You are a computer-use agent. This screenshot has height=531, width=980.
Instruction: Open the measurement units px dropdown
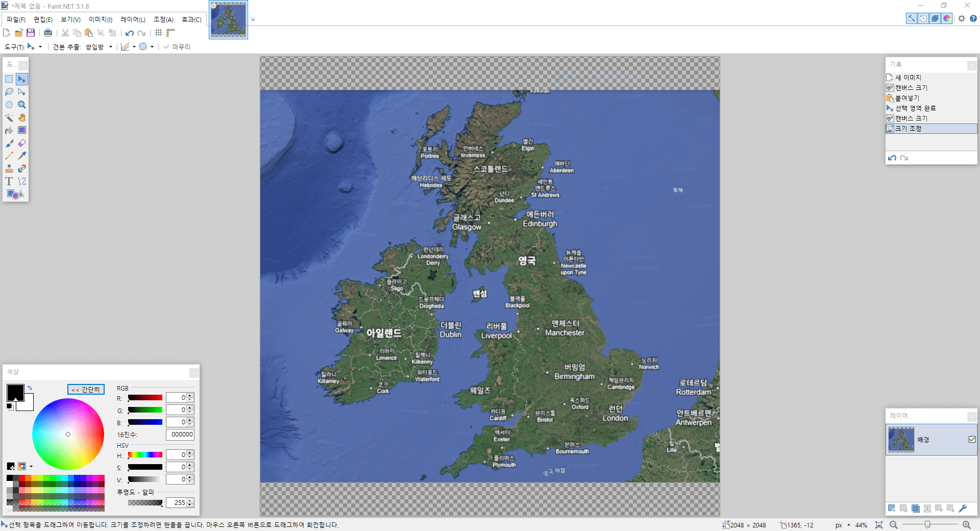(x=843, y=525)
